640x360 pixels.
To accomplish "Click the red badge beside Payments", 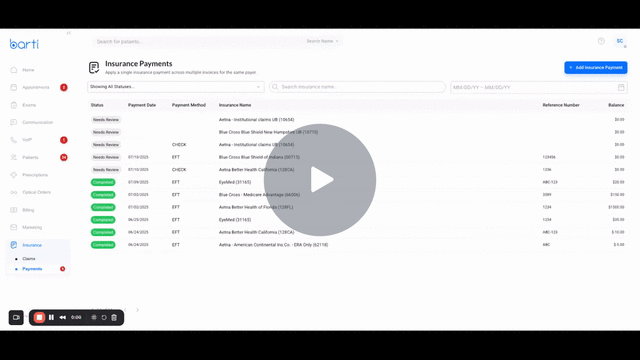I will (62, 269).
